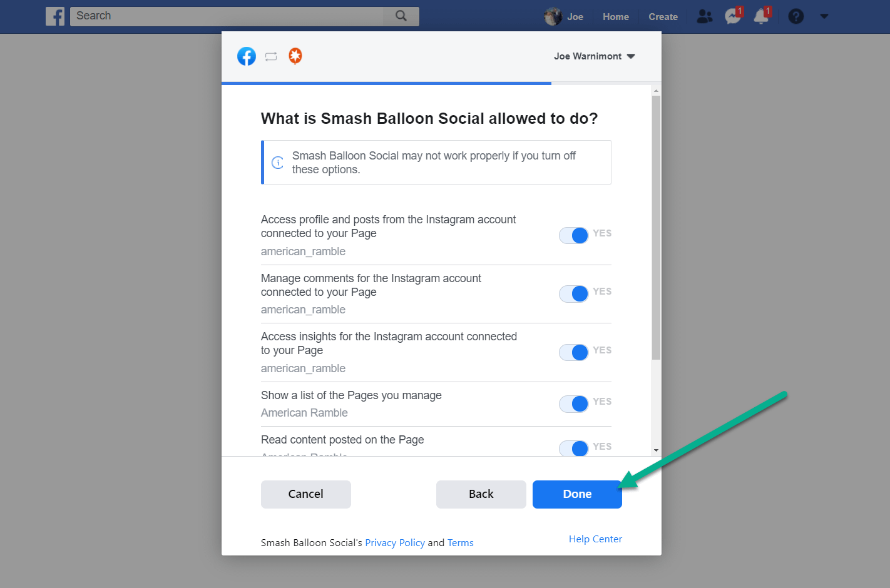Disable showing the list of managed Pages
The image size is (890, 588).
point(573,403)
